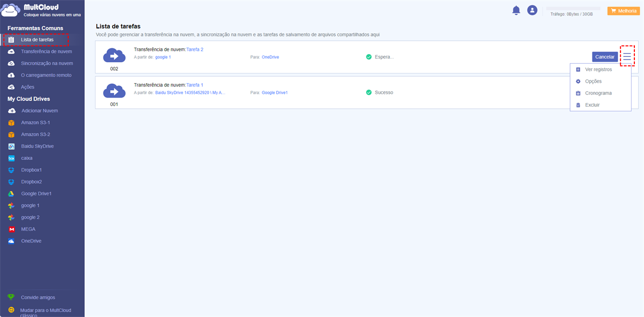This screenshot has width=644, height=317.
Task: Click OneDrive destination link in Tarefa 2
Action: tap(270, 57)
